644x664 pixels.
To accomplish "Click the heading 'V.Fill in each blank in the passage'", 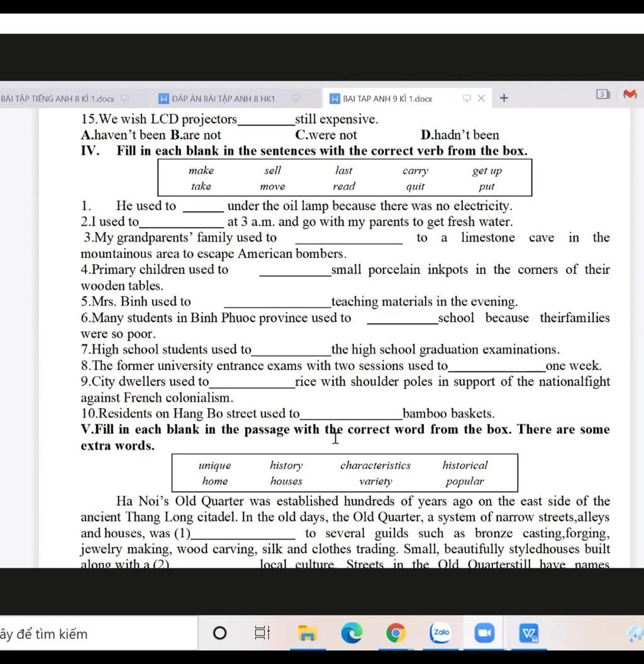I will [345, 438].
